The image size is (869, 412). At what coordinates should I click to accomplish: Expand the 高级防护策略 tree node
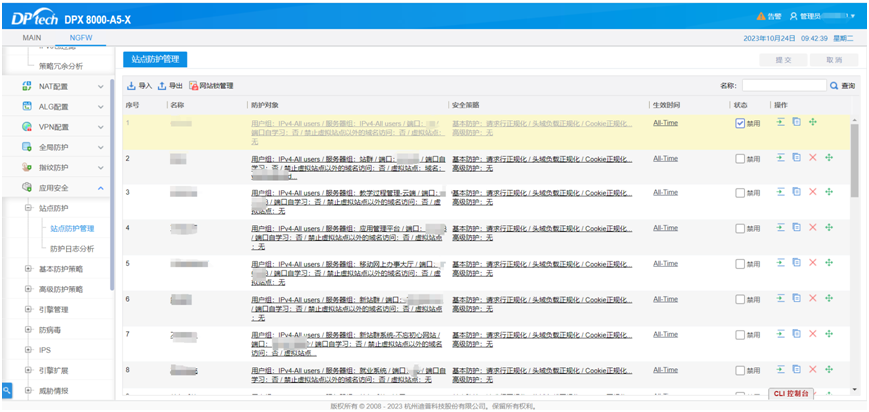click(28, 289)
